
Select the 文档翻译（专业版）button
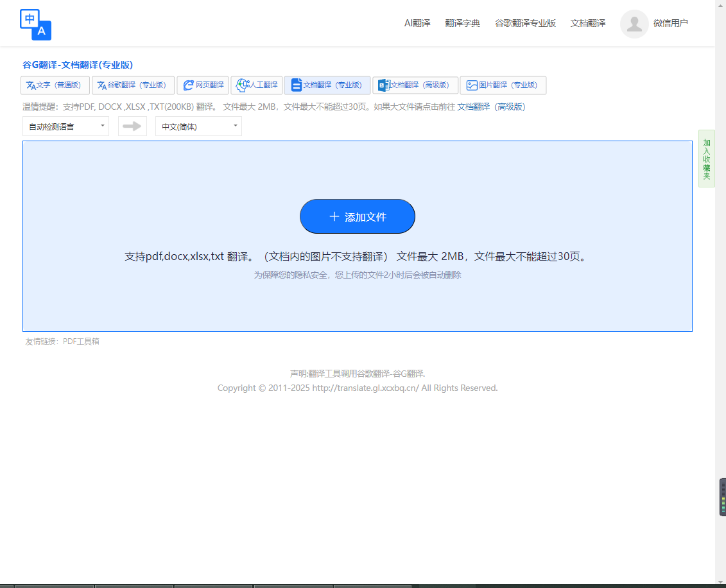click(x=327, y=85)
